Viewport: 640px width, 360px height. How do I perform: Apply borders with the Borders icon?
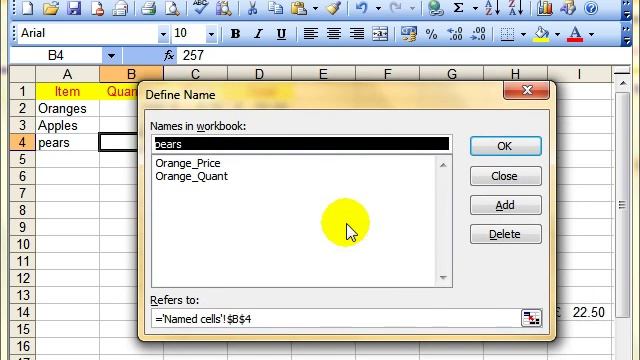[x=507, y=34]
